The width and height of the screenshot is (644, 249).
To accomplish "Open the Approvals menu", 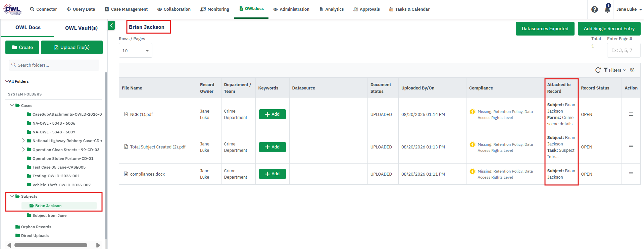I will click(x=366, y=9).
